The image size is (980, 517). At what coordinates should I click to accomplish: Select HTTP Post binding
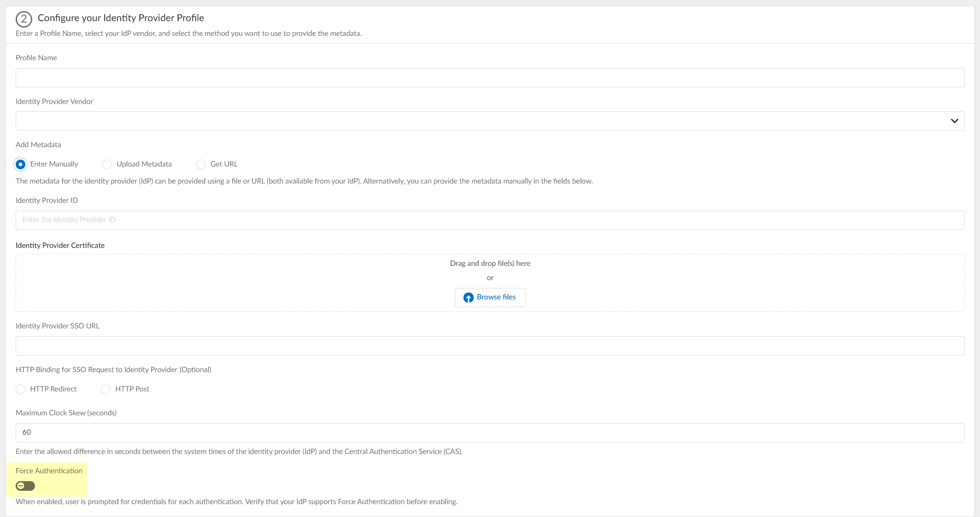106,389
